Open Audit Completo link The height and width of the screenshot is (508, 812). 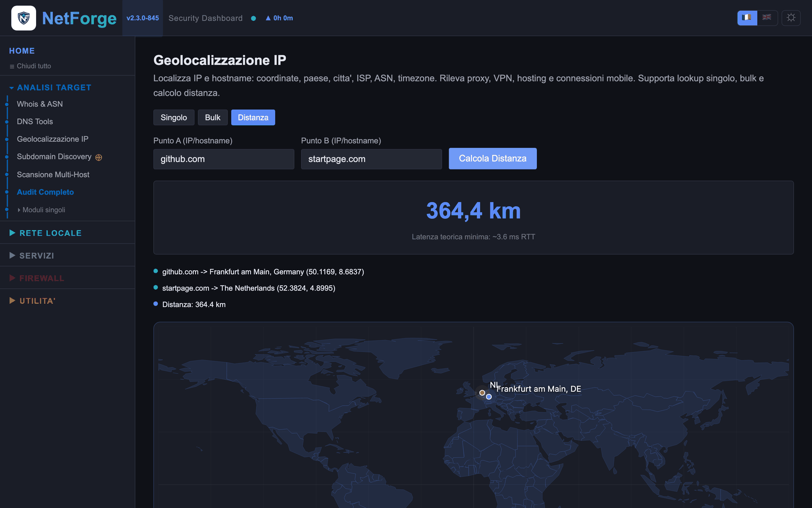pyautogui.click(x=46, y=192)
